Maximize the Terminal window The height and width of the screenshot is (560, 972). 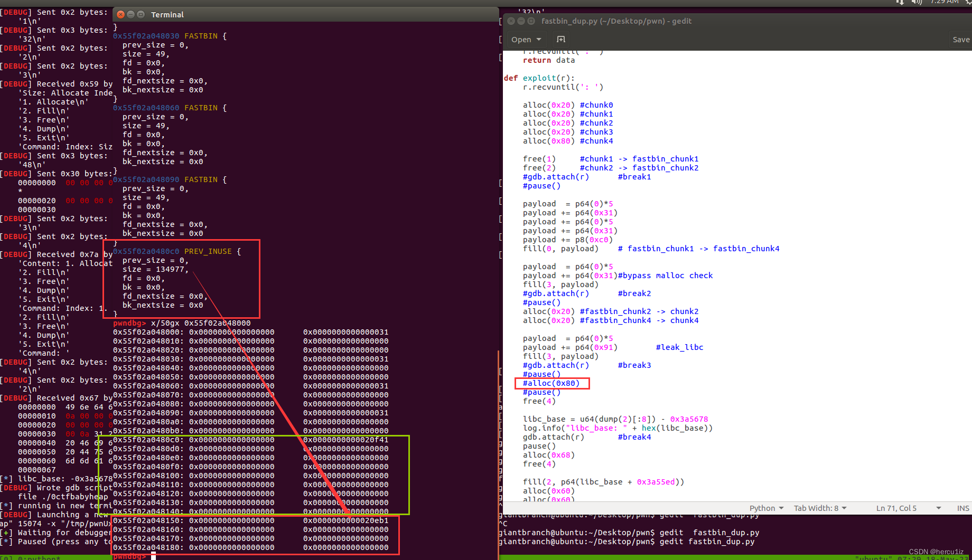141,15
